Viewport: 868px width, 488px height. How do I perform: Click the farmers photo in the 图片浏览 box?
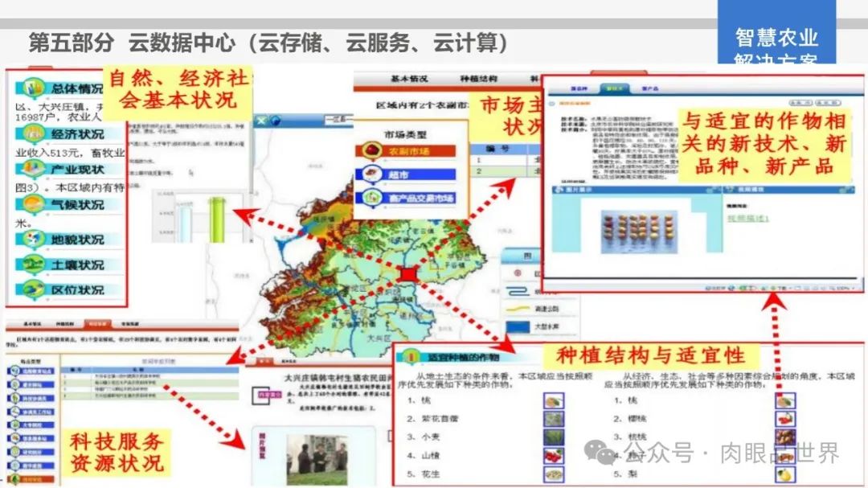pyautogui.click(x=316, y=460)
